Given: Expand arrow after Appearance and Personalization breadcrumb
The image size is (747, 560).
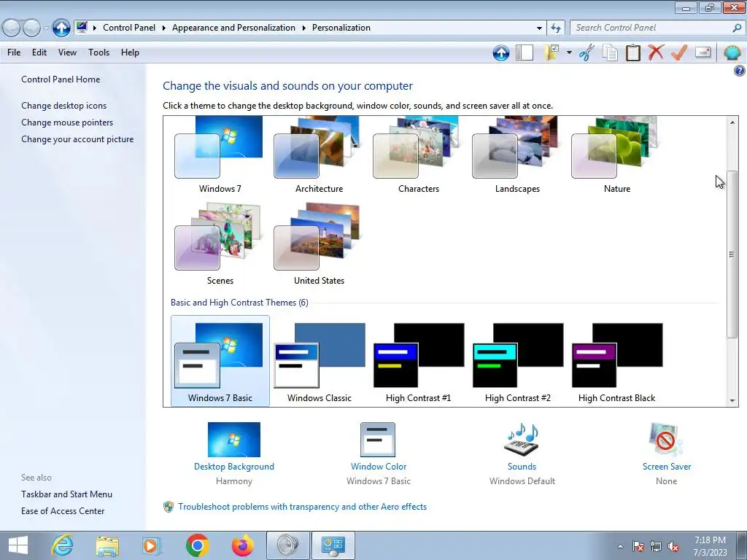Looking at the screenshot, I should (303, 28).
